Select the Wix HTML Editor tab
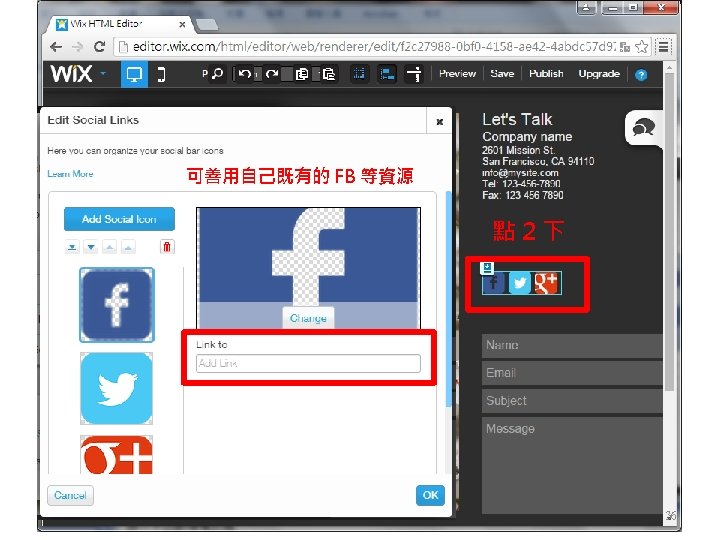This screenshot has height=540, width=720. tap(115, 24)
